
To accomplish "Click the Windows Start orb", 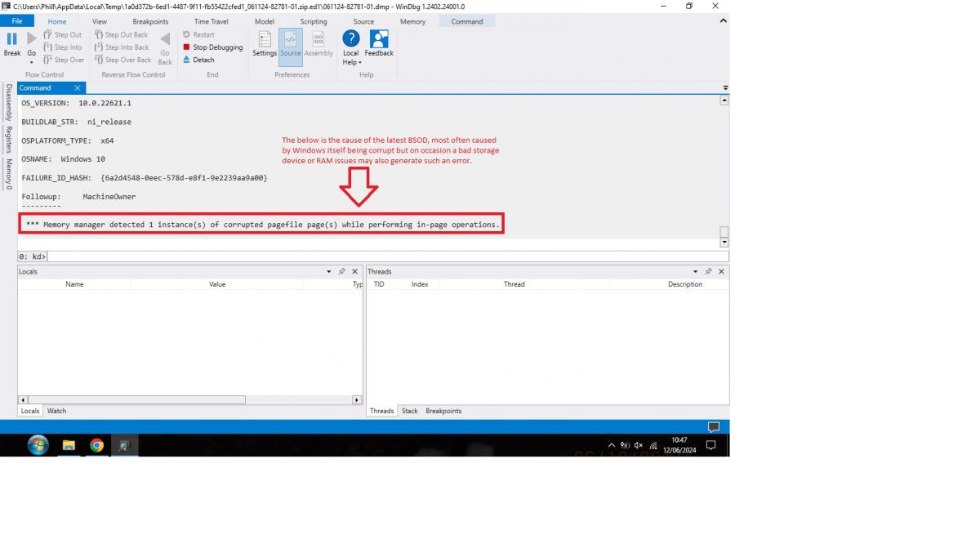I will [x=38, y=445].
